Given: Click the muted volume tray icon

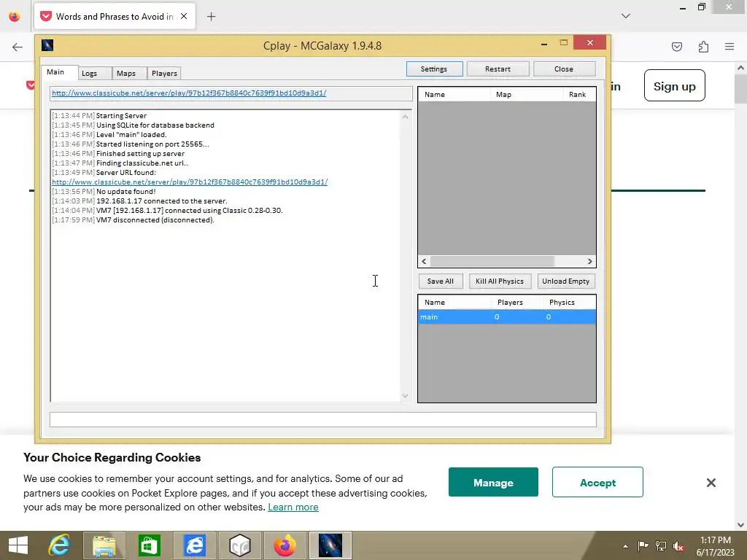Looking at the screenshot, I should point(678,545).
